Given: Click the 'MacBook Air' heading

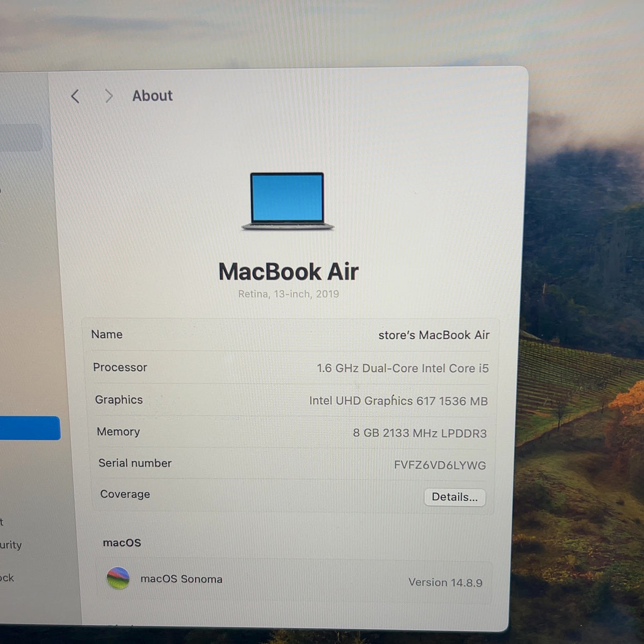Looking at the screenshot, I should coord(288,272).
